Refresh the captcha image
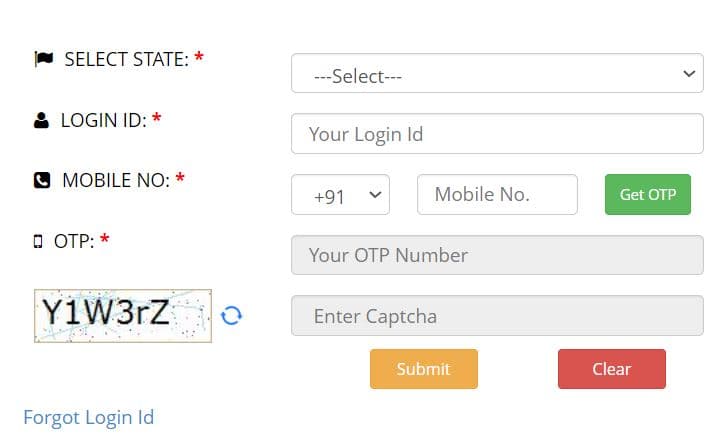 tap(231, 316)
